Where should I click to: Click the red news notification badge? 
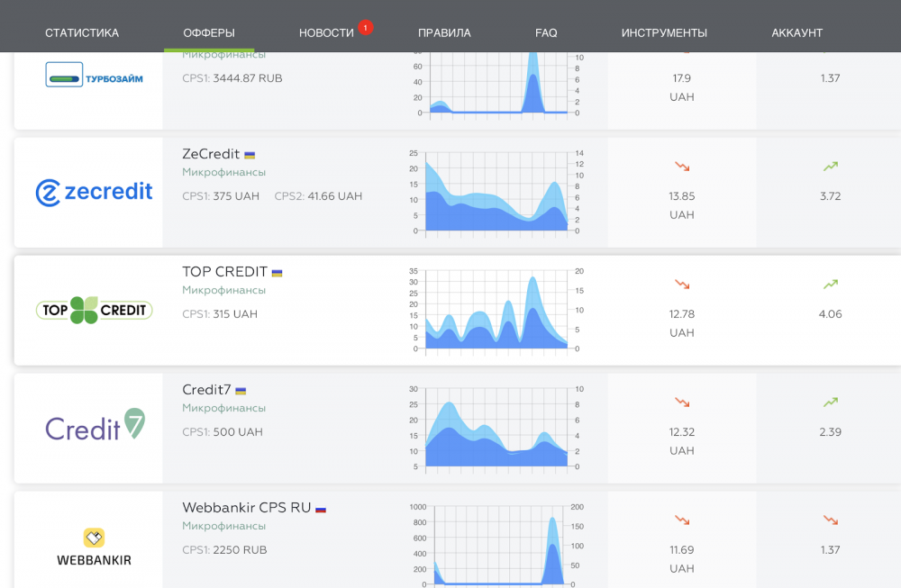click(366, 27)
